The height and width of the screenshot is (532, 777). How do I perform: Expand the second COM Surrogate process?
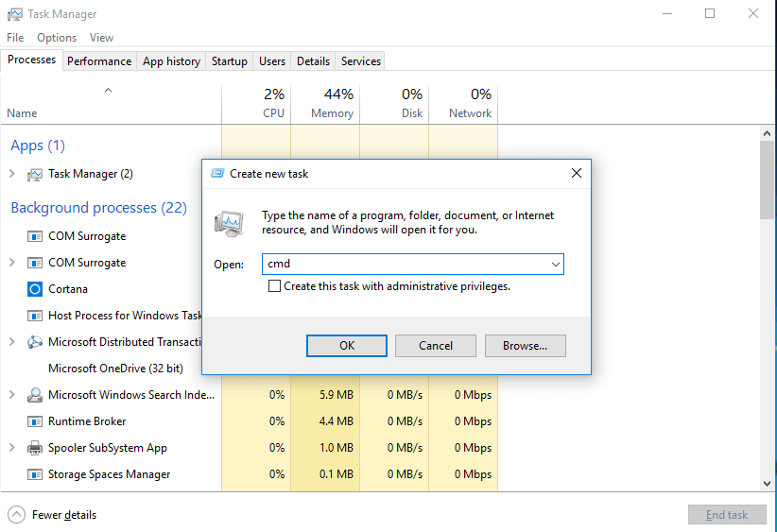[12, 262]
